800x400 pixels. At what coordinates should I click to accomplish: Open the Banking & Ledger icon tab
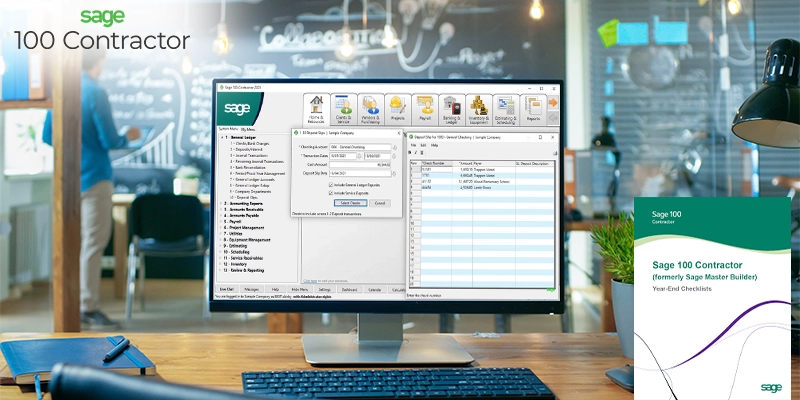coord(452,105)
